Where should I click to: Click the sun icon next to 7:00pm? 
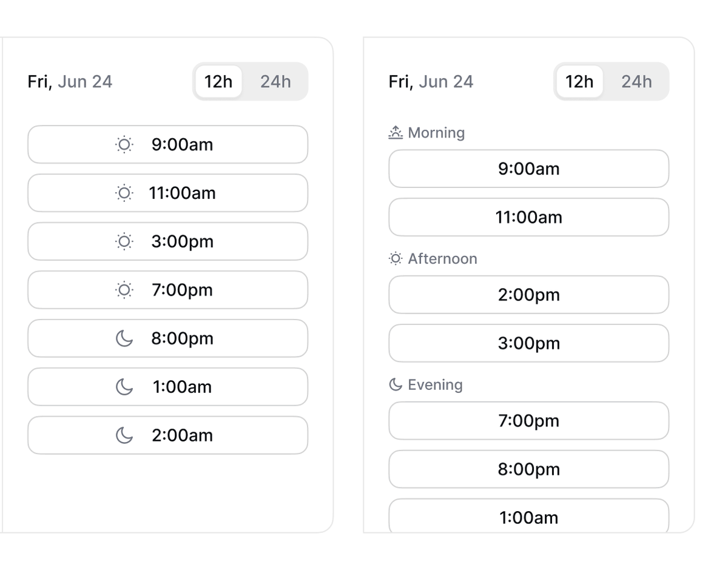point(124,290)
